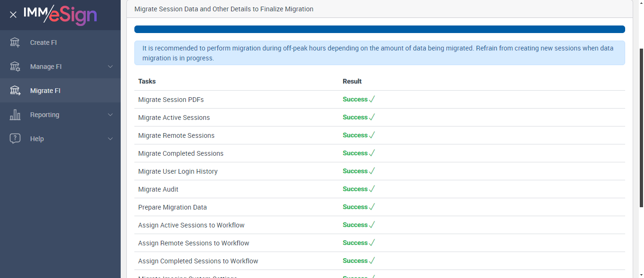Select the Migrate Session PDFs task
Screen dimensions: 644x278
point(171,100)
